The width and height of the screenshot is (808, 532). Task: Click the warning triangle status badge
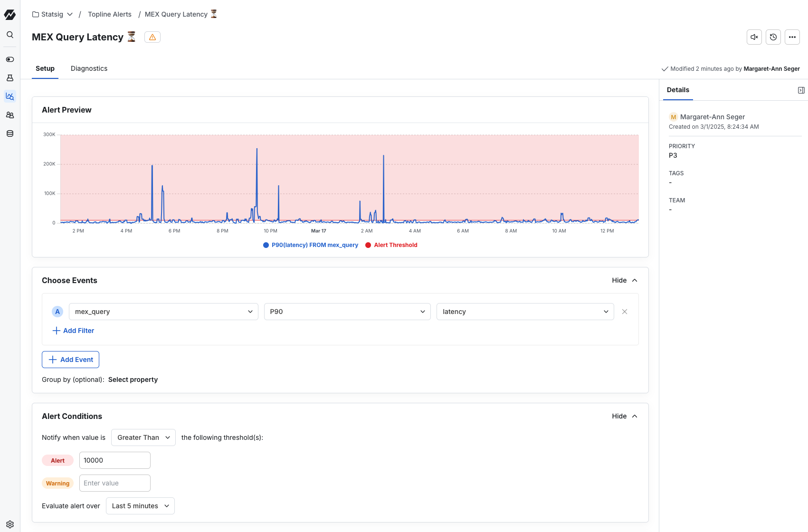click(152, 37)
